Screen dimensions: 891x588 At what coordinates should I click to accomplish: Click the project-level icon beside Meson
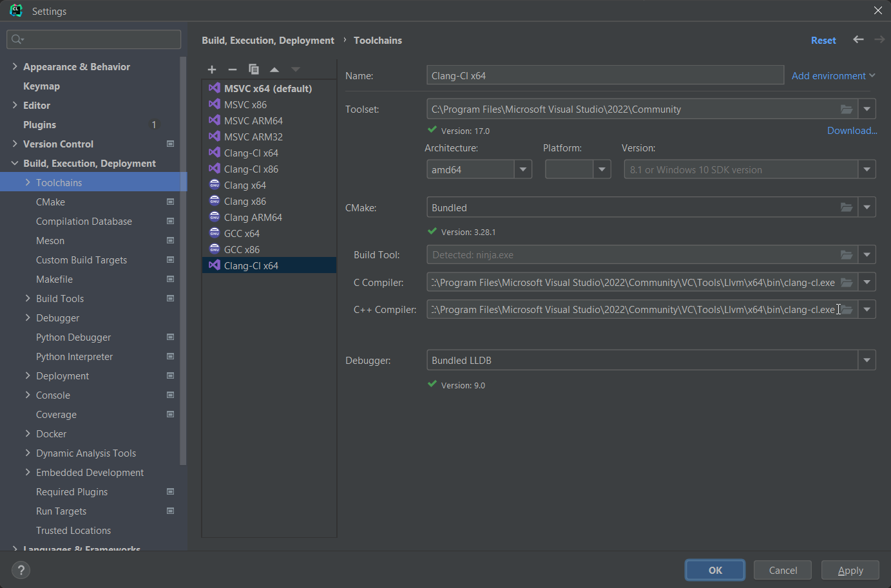[170, 240]
